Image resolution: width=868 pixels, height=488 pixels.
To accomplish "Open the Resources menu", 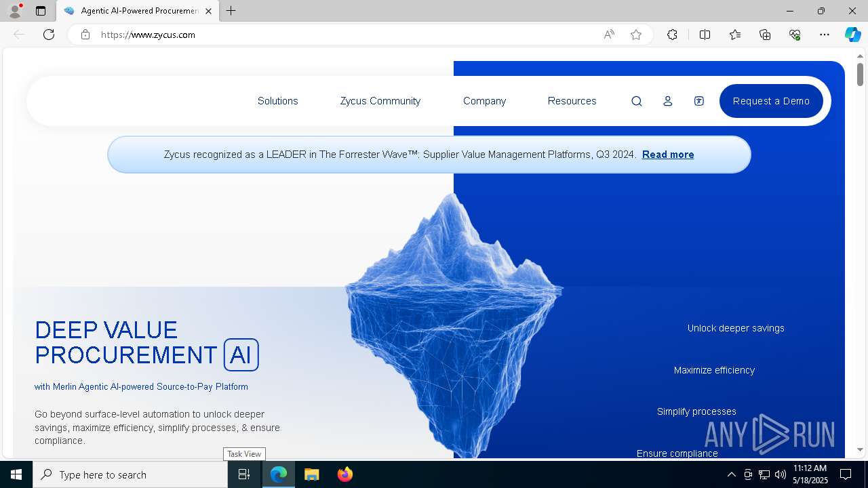I will coord(572,101).
